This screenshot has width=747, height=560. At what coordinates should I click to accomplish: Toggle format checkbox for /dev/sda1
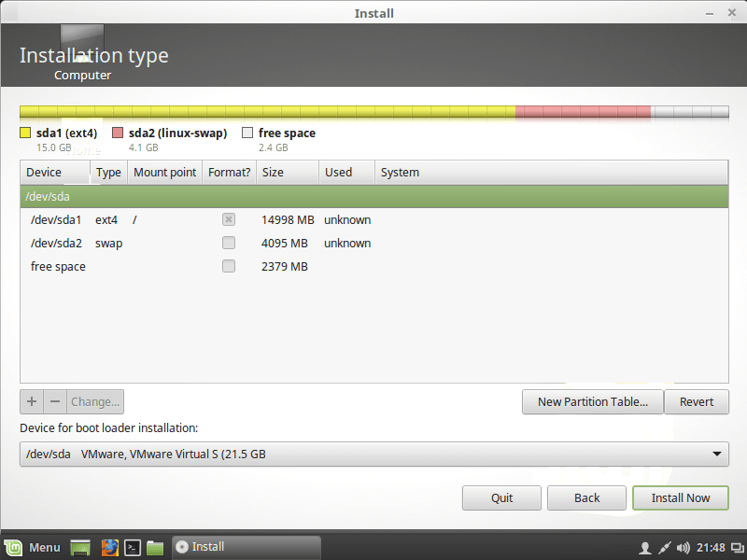click(x=229, y=219)
